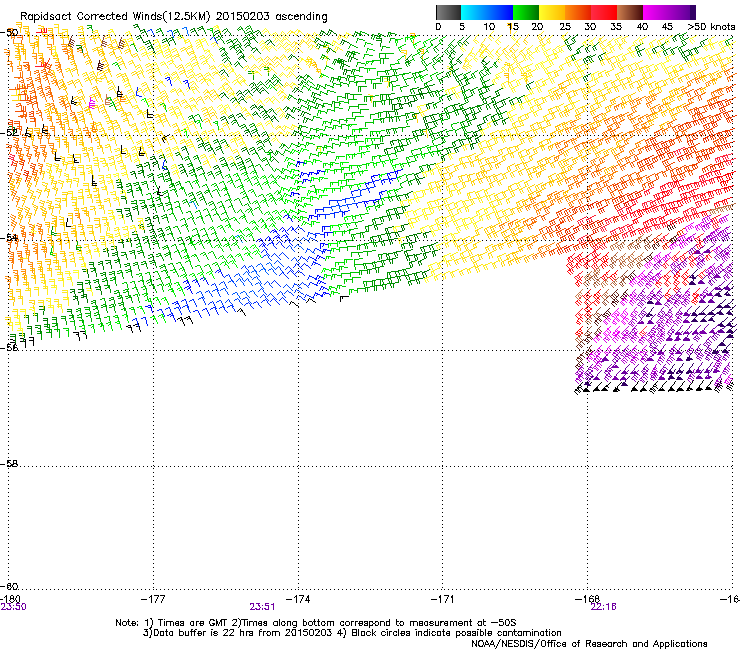Click the '-50' latitude label
Screen dimensions: 740x650
click(x=9, y=33)
